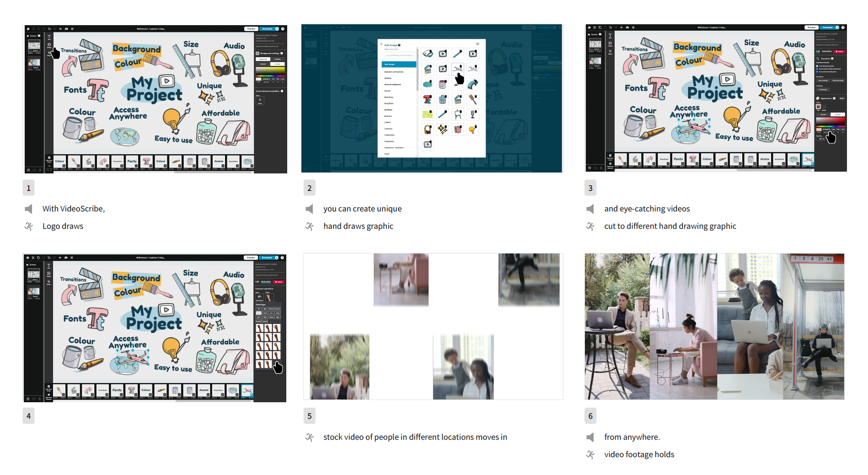Image resolution: width=868 pixels, height=475 pixels.
Task: Click the Undo icon in frame 1 screenshot
Action: pos(49,29)
